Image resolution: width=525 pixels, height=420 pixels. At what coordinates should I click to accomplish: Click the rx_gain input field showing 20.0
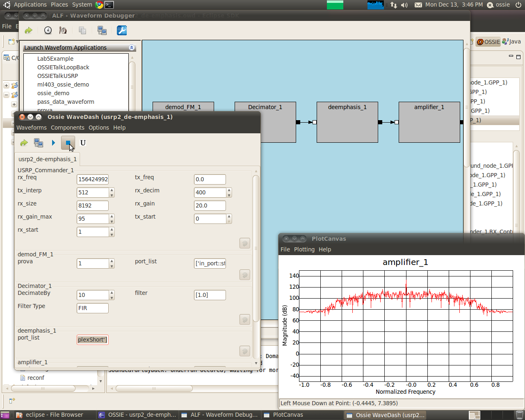pos(210,205)
